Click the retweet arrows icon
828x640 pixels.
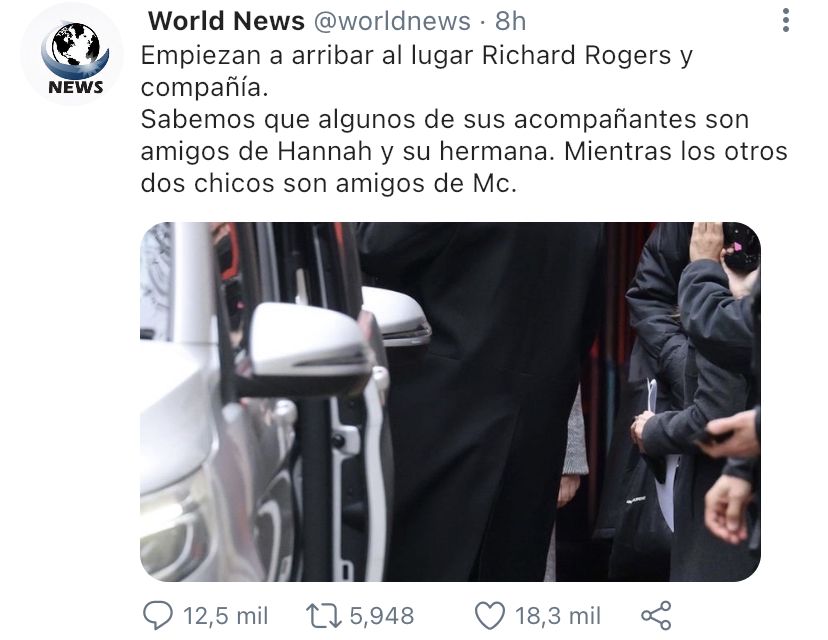[x=323, y=616]
